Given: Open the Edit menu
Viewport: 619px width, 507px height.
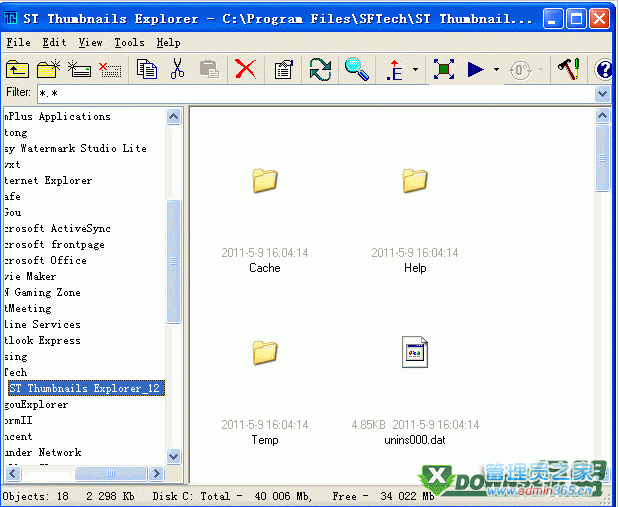Looking at the screenshot, I should (54, 42).
